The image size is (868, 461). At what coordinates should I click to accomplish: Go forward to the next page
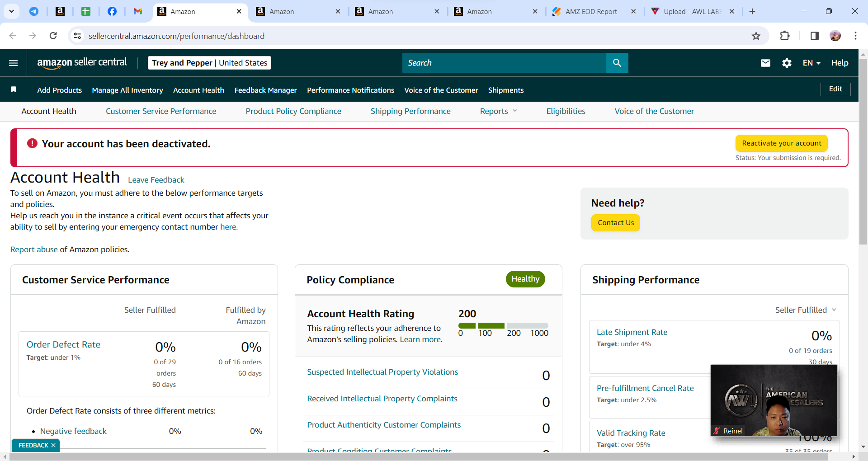point(33,36)
